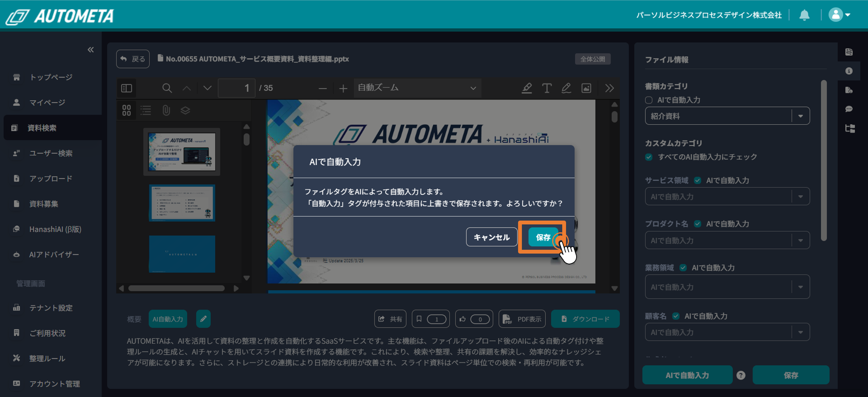Select the first slide thumbnail
This screenshot has height=397, width=868.
(x=182, y=152)
